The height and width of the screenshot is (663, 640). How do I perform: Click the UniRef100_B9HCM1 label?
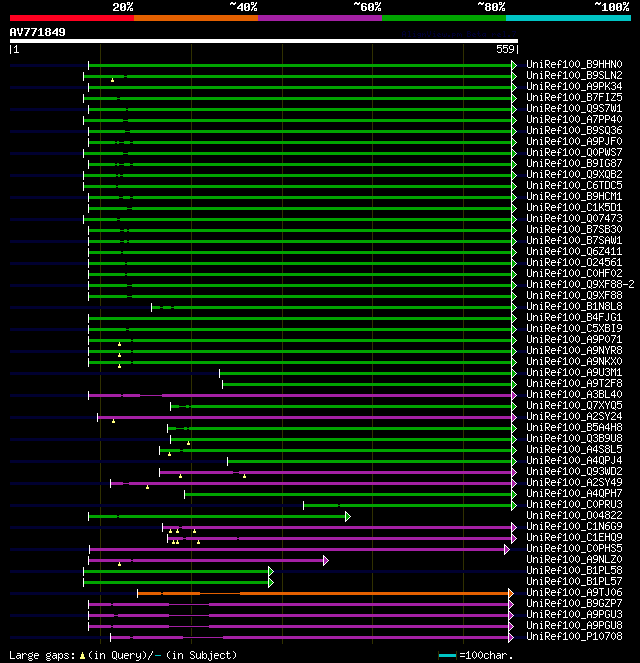pos(574,196)
